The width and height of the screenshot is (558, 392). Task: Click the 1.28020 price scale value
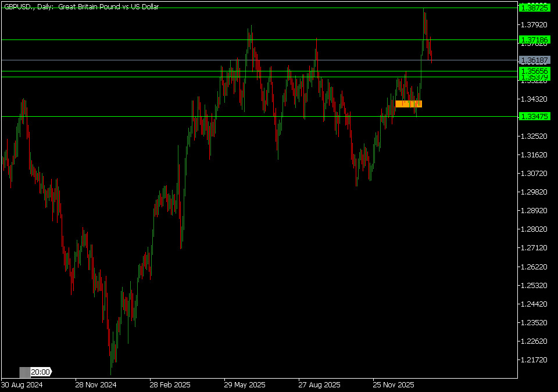(x=535, y=229)
